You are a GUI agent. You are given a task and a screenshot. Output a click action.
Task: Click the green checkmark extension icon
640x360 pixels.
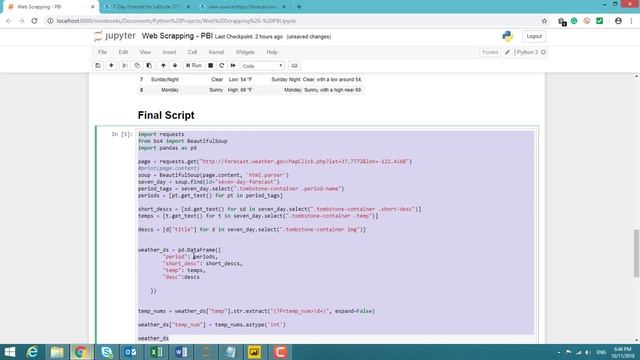click(x=600, y=21)
